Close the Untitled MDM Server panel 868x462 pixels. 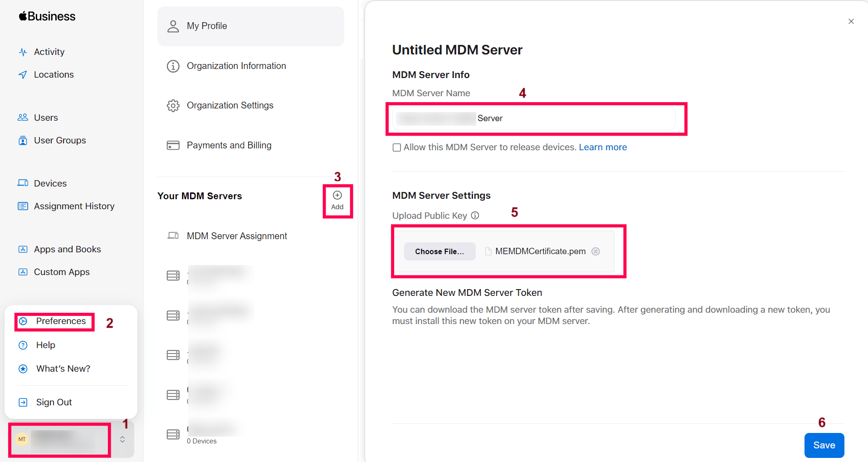(851, 21)
